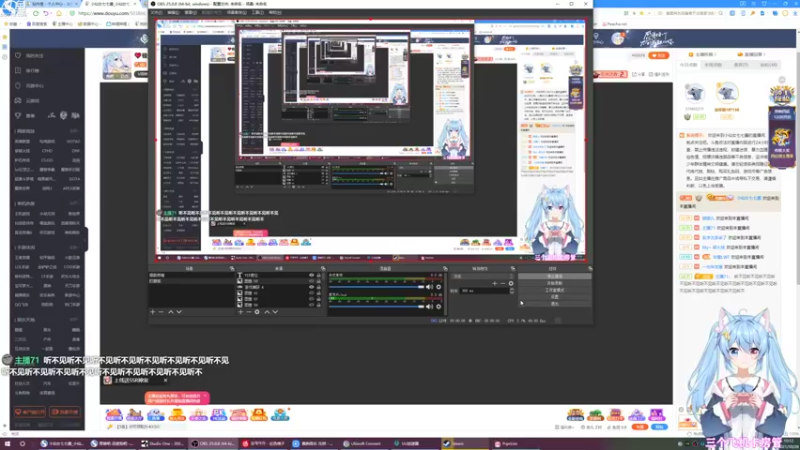The width and height of the screenshot is (800, 450).
Task: Toggle visibility eye of the bottom image source
Action: pos(311,305)
